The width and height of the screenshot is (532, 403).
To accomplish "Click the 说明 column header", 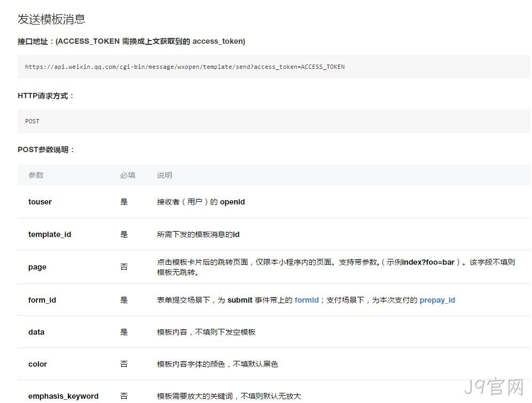I will [x=165, y=175].
